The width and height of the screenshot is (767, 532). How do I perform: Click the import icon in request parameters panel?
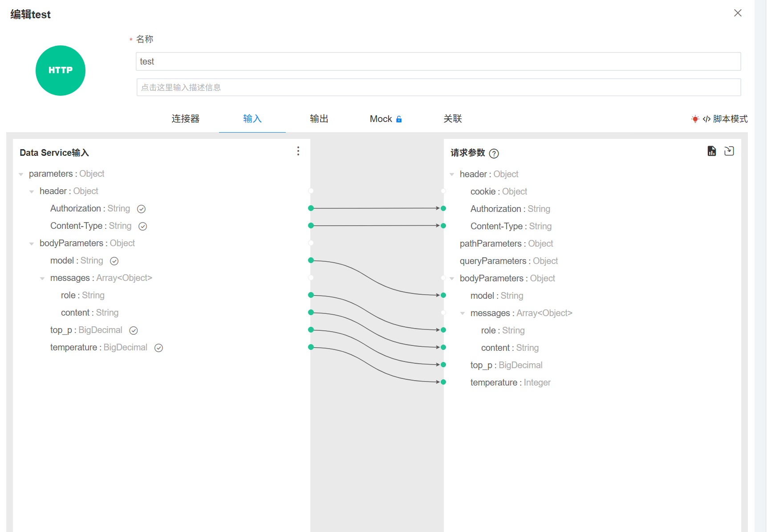[729, 151]
